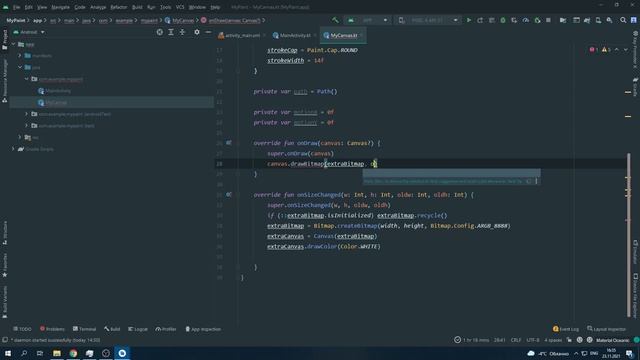Open the Navigate menu

pos(60,7)
